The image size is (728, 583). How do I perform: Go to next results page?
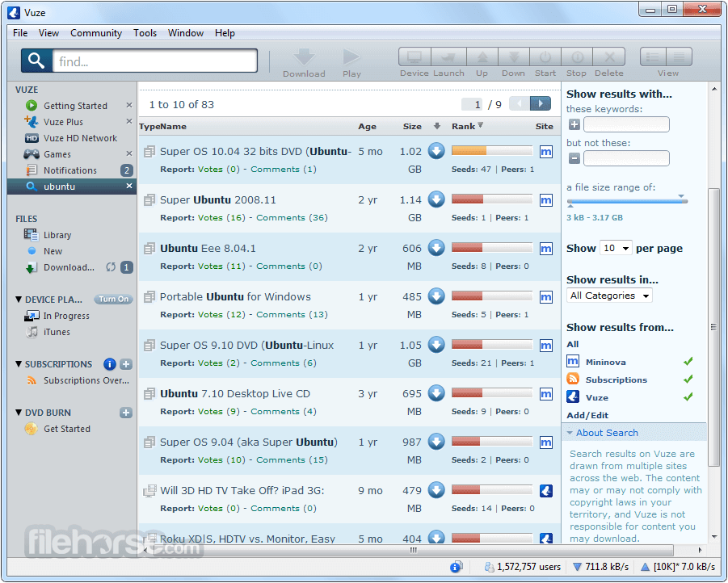pos(541,103)
